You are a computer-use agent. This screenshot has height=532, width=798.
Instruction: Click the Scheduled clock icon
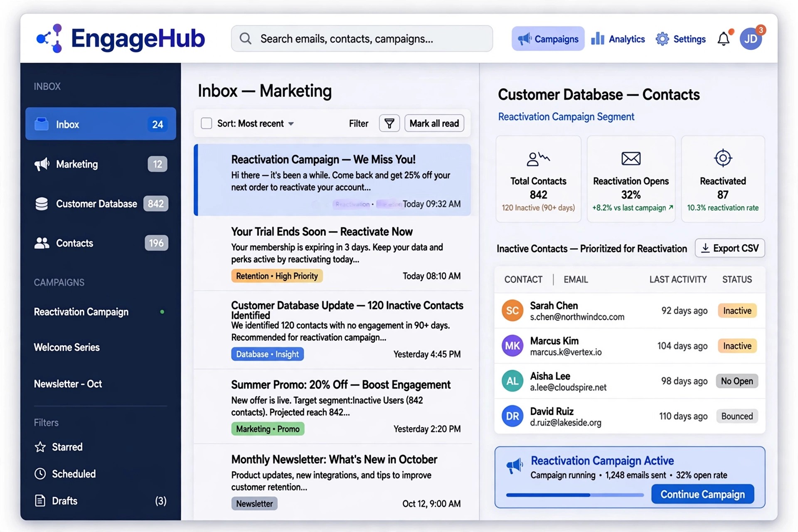[40, 474]
